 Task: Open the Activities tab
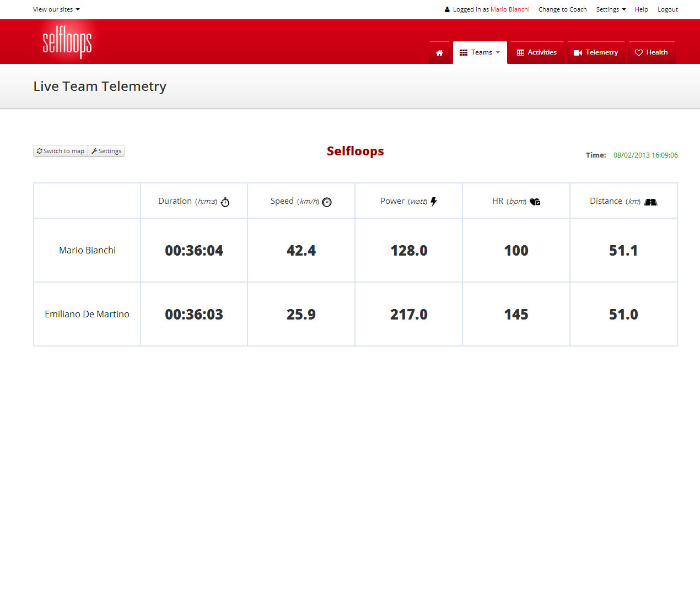click(x=537, y=53)
